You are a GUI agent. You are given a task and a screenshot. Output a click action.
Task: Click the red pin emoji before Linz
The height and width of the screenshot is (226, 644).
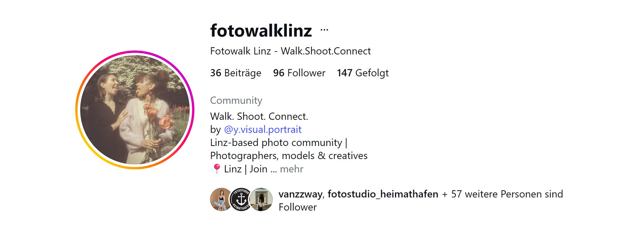click(x=217, y=169)
